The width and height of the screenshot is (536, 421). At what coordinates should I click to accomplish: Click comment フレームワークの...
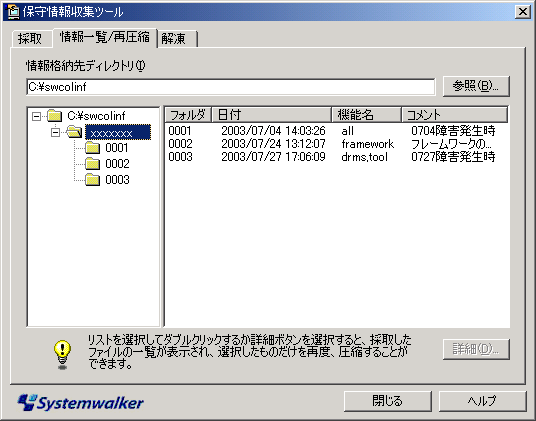(x=451, y=144)
